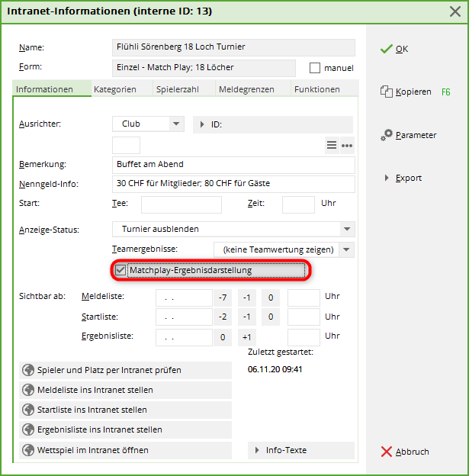Open Teamergebnisse dropdown
The height and width of the screenshot is (476, 469).
pyautogui.click(x=347, y=249)
